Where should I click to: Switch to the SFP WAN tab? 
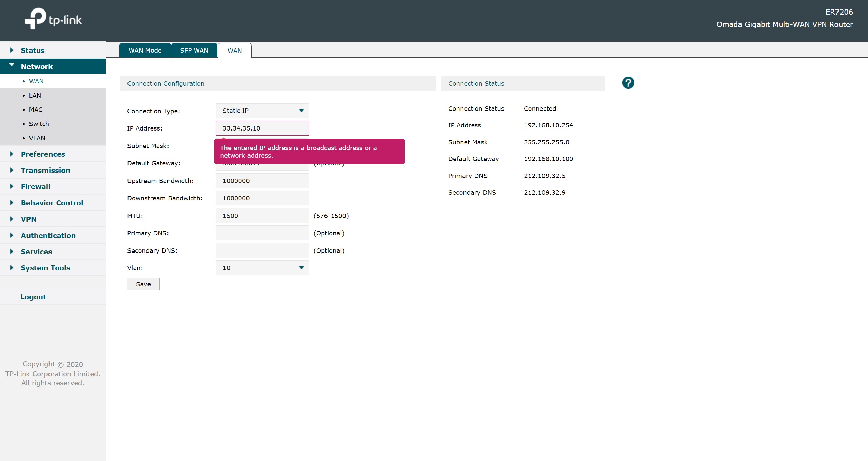pos(194,51)
